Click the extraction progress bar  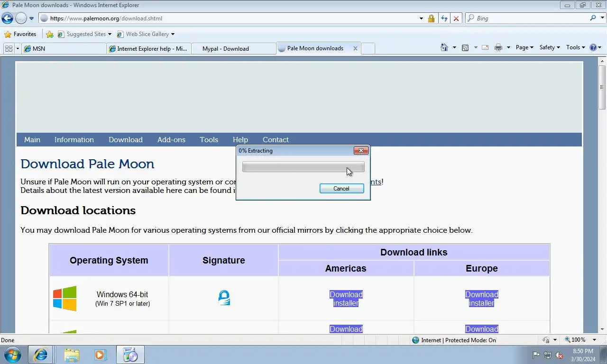pos(303,167)
